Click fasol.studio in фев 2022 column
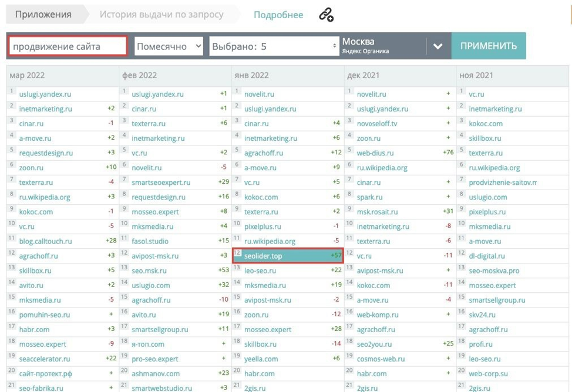The height and width of the screenshot is (392, 572). click(150, 241)
